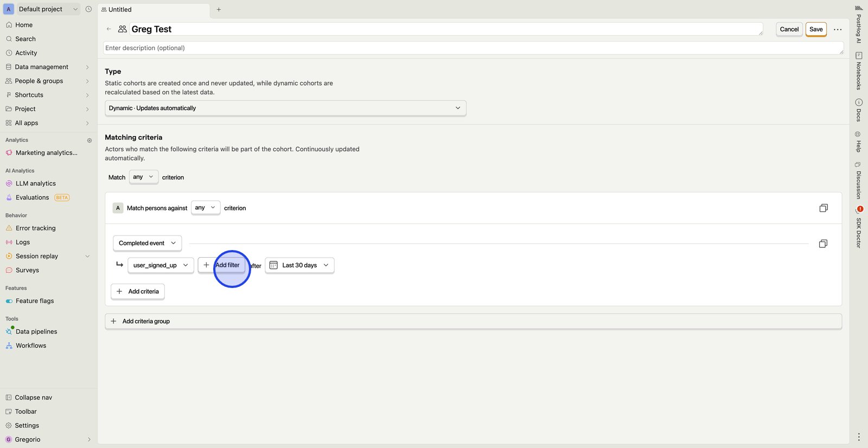
Task: Click the Analytics section gear icon
Action: click(90, 140)
